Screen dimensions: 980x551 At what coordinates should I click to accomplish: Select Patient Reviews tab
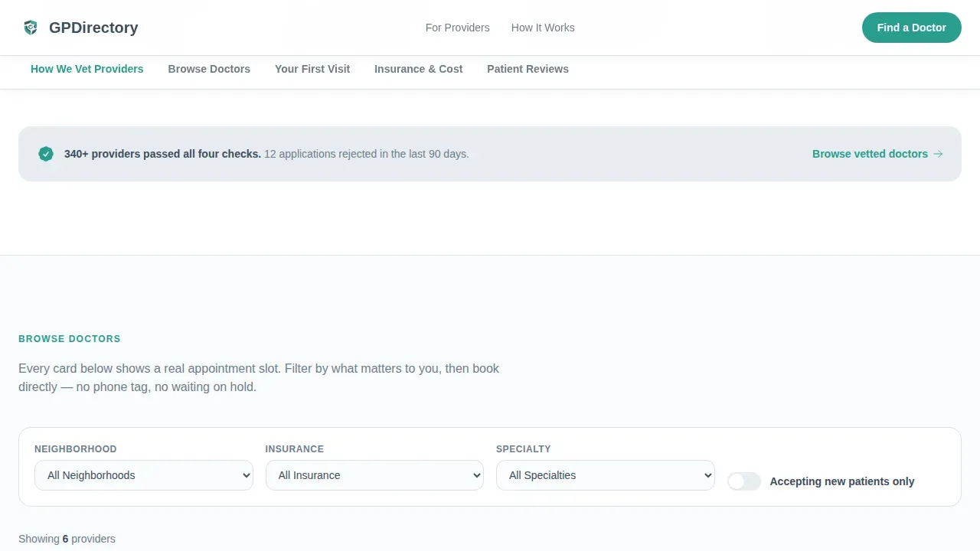coord(528,69)
